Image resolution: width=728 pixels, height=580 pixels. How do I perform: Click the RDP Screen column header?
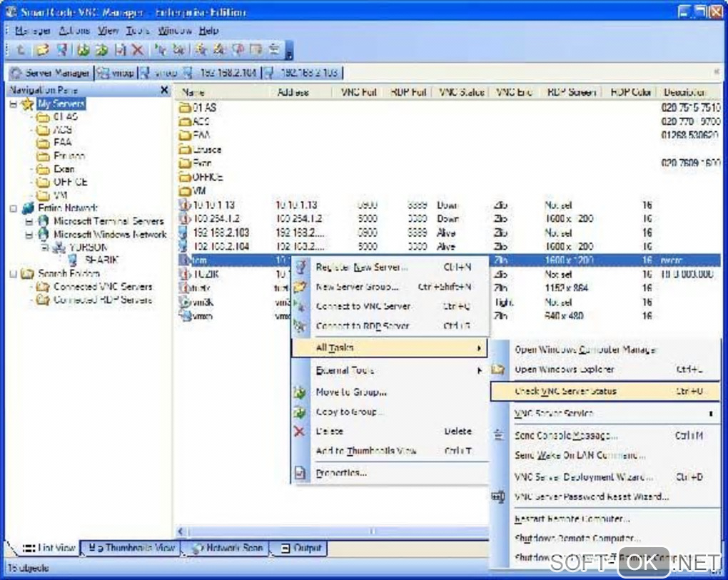[571, 92]
